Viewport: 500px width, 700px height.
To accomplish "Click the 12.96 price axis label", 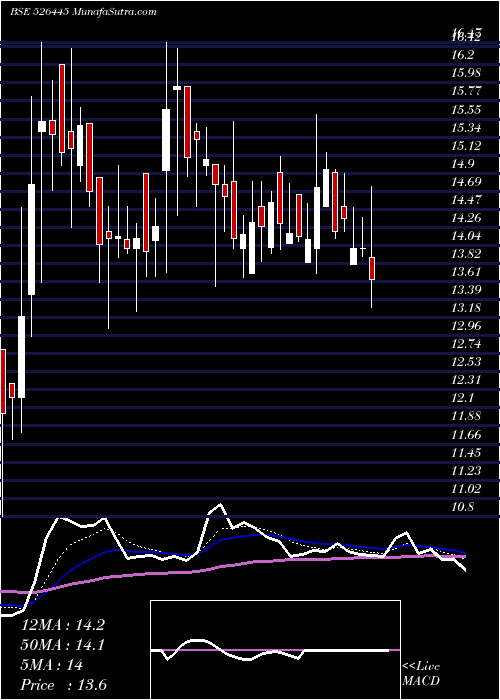I will 466,326.
